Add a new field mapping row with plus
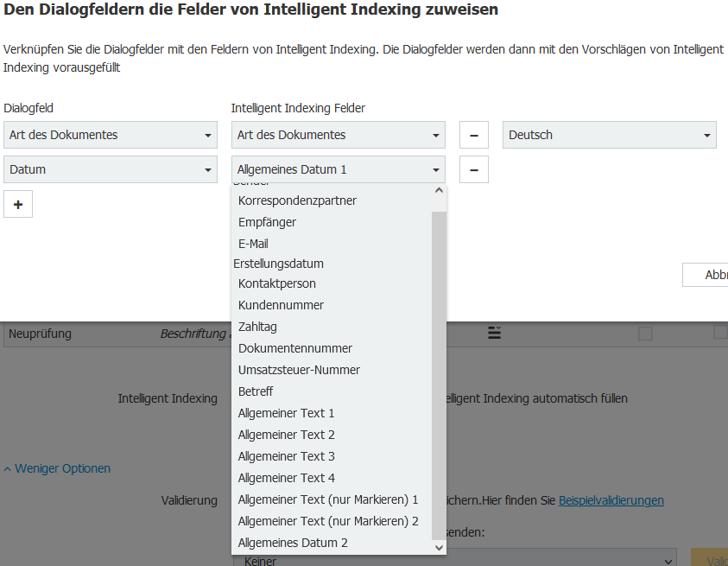The width and height of the screenshot is (728, 566). [x=18, y=205]
